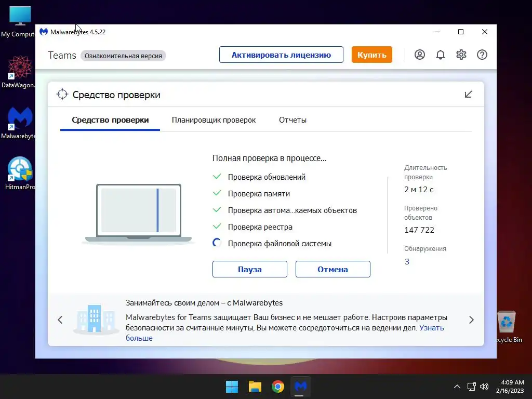Click the Teams product label
The image size is (532, 399).
(x=62, y=55)
